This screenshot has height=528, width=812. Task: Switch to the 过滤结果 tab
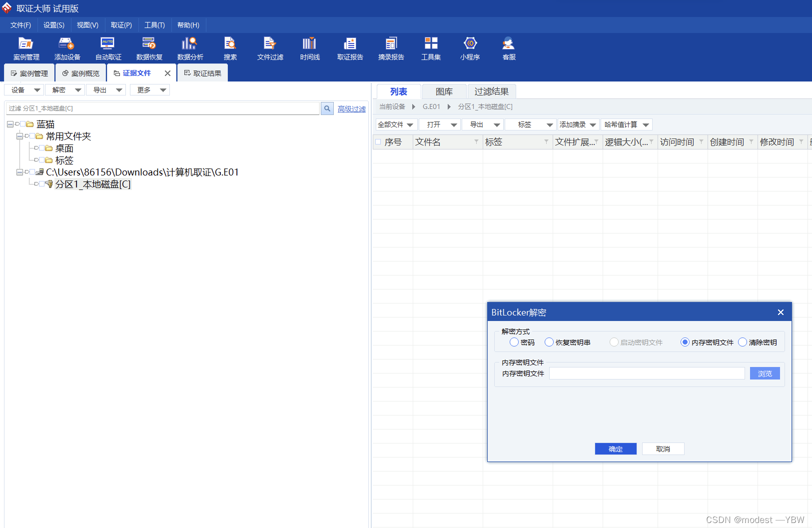coord(492,91)
